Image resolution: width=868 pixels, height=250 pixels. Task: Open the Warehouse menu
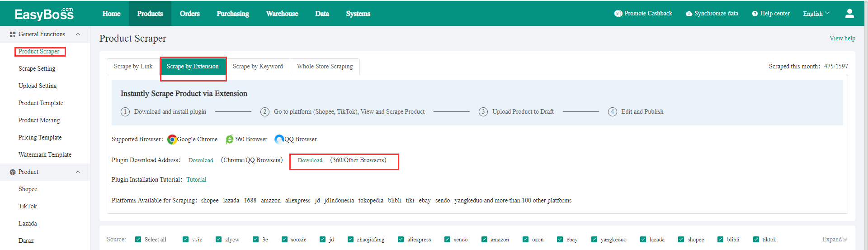click(x=282, y=14)
